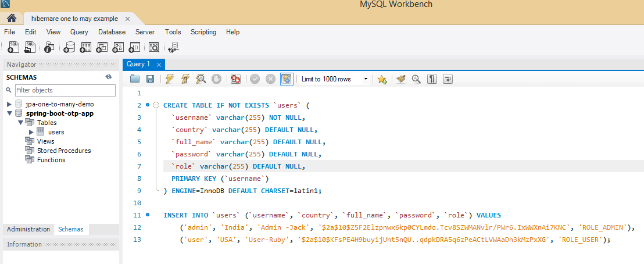Open the Help menu
The image size is (644, 264).
(233, 31)
